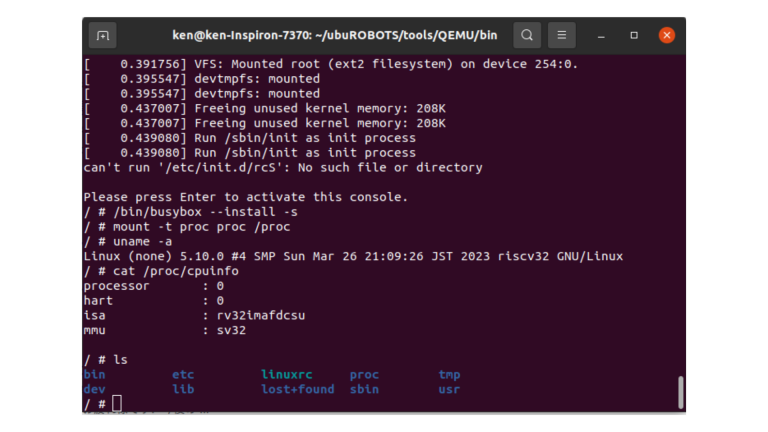
Task: Close the terminal with the orange button
Action: (667, 35)
